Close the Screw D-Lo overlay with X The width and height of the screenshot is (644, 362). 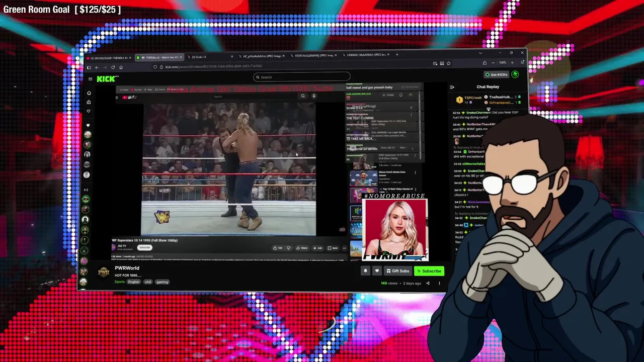411,108
